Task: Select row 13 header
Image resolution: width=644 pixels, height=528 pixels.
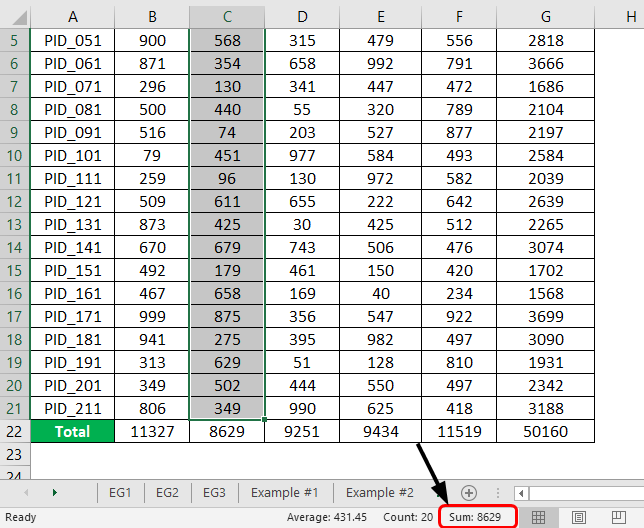Action: pos(15,225)
